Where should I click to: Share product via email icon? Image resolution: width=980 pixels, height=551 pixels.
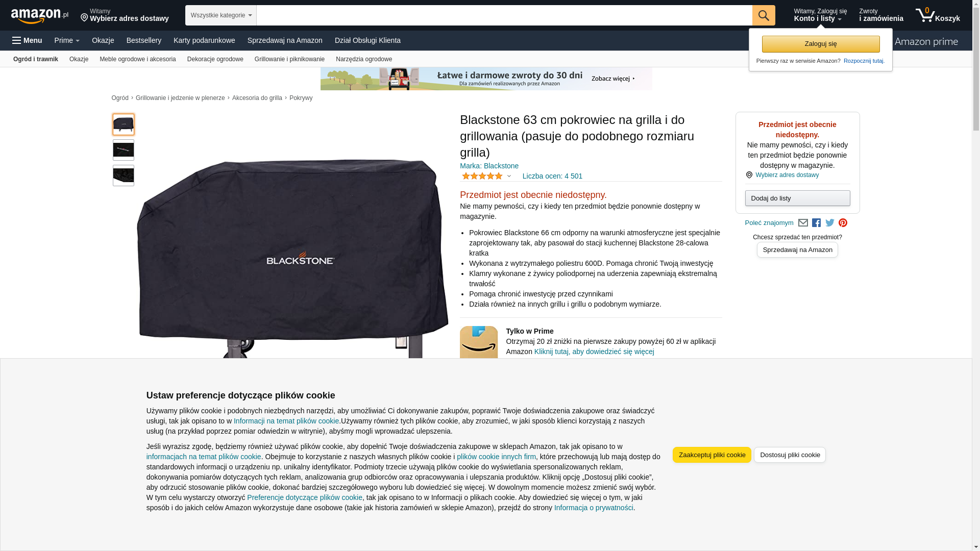[803, 223]
